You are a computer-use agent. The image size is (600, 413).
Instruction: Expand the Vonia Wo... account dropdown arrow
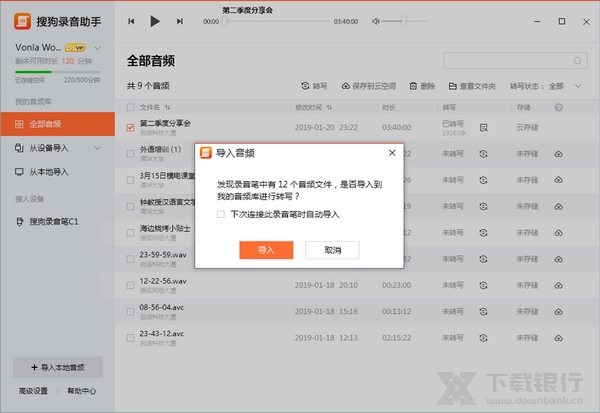(97, 47)
